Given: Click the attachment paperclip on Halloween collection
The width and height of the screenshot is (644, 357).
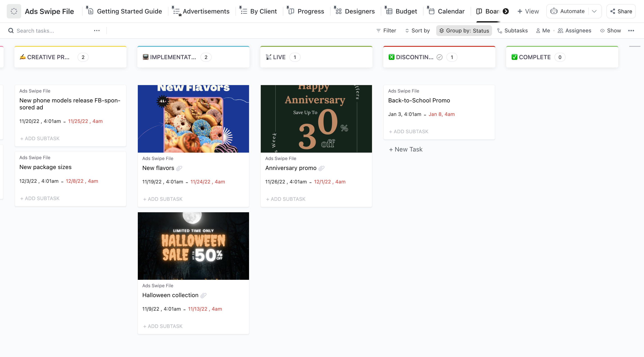Looking at the screenshot, I should [204, 295].
